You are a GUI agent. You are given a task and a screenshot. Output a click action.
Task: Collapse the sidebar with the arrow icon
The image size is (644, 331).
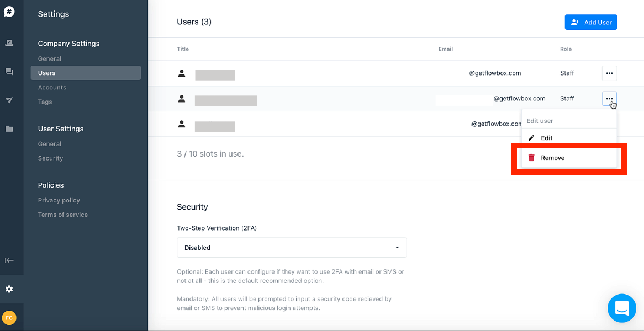click(9, 260)
